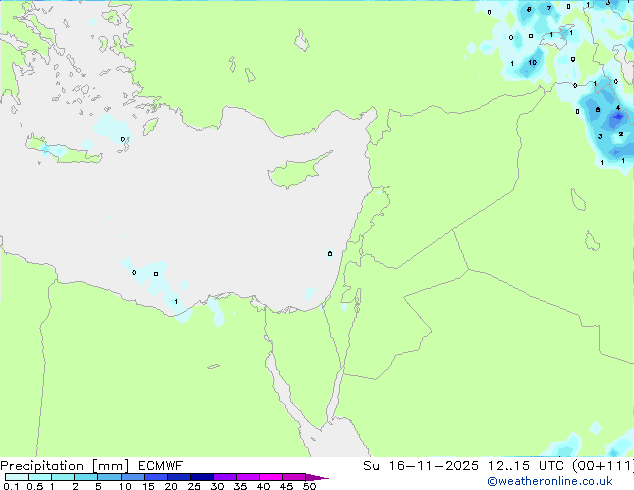Open the weatheronline.co.uk link
Screen dimensions: 634x490
coord(550,481)
